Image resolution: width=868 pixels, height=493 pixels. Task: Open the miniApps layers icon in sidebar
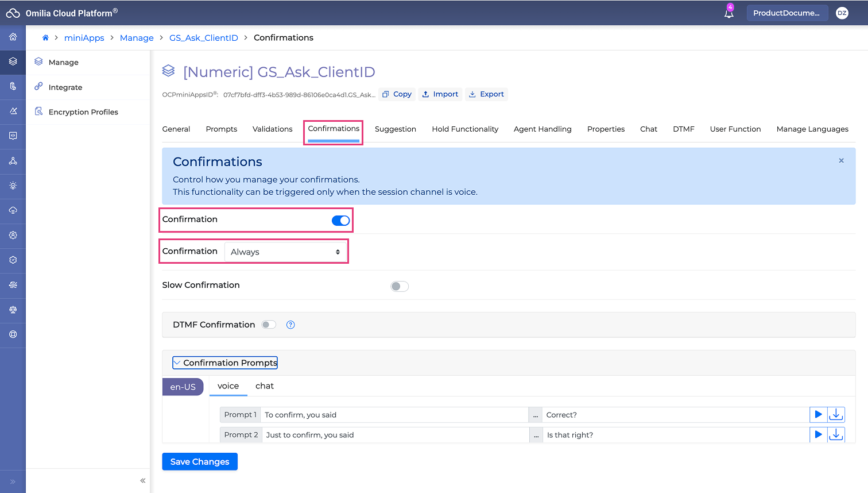click(13, 61)
